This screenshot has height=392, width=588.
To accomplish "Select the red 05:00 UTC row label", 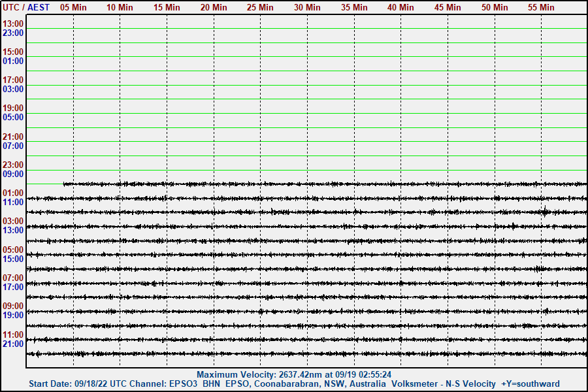I will [x=13, y=250].
